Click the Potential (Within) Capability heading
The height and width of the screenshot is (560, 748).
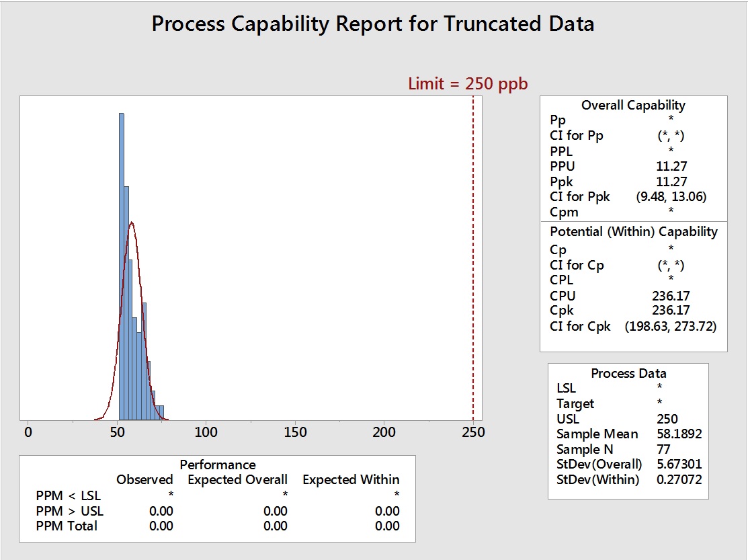tap(633, 232)
